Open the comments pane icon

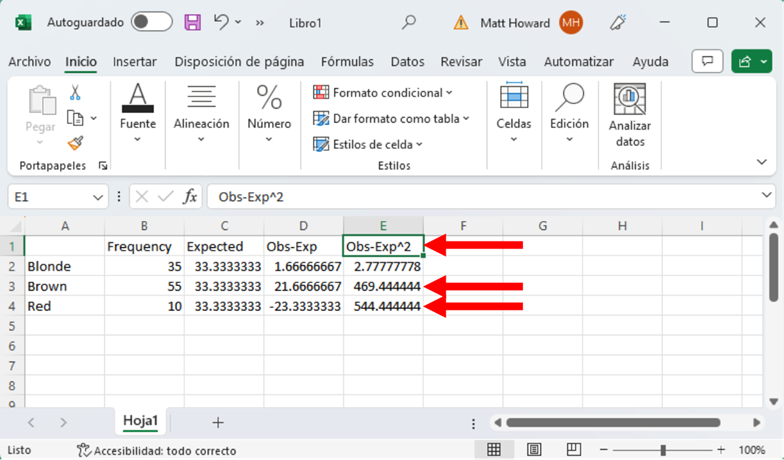[707, 62]
